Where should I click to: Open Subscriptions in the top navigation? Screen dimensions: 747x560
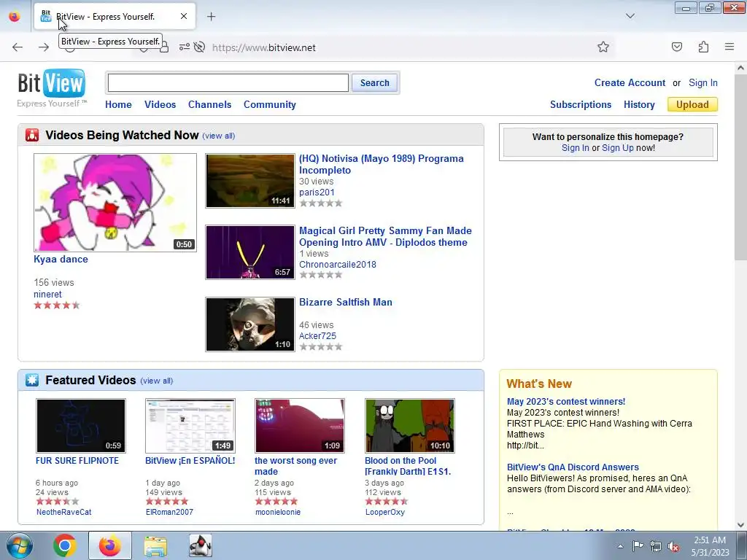(x=580, y=104)
